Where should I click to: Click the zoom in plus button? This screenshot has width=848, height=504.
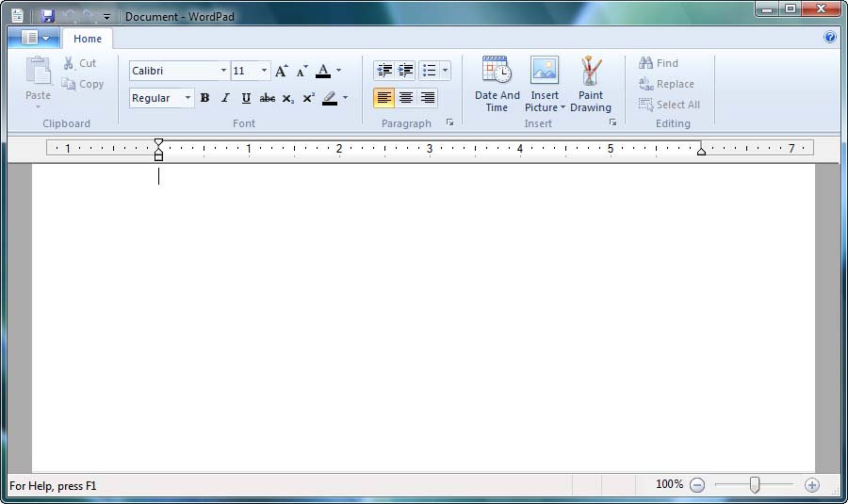812,485
